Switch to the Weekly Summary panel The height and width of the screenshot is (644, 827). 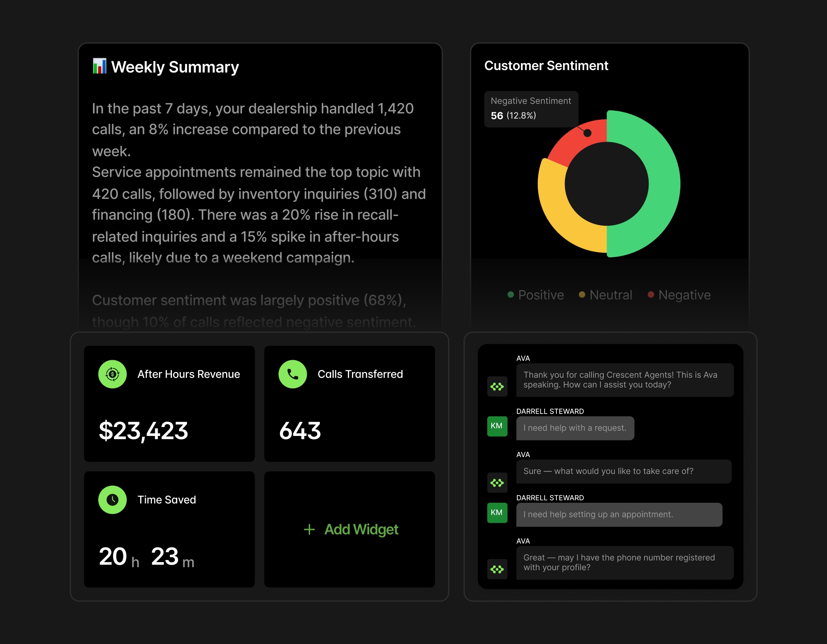pyautogui.click(x=175, y=66)
